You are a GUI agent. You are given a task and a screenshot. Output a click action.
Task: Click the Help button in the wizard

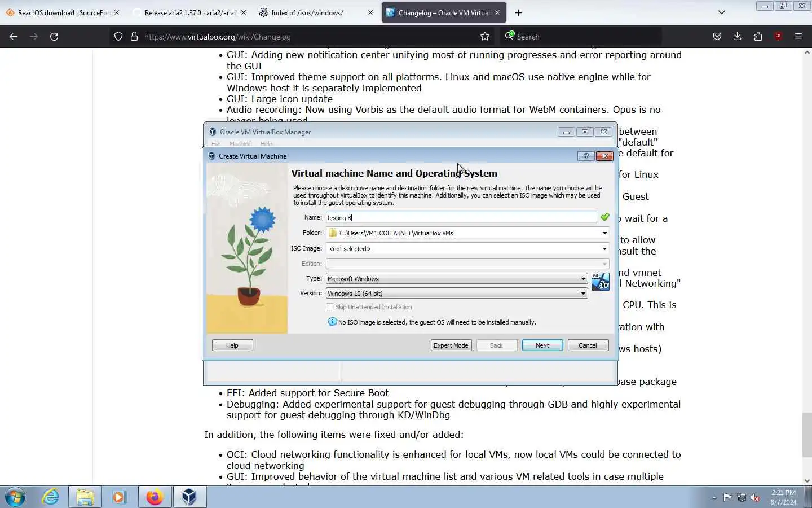[232, 345]
